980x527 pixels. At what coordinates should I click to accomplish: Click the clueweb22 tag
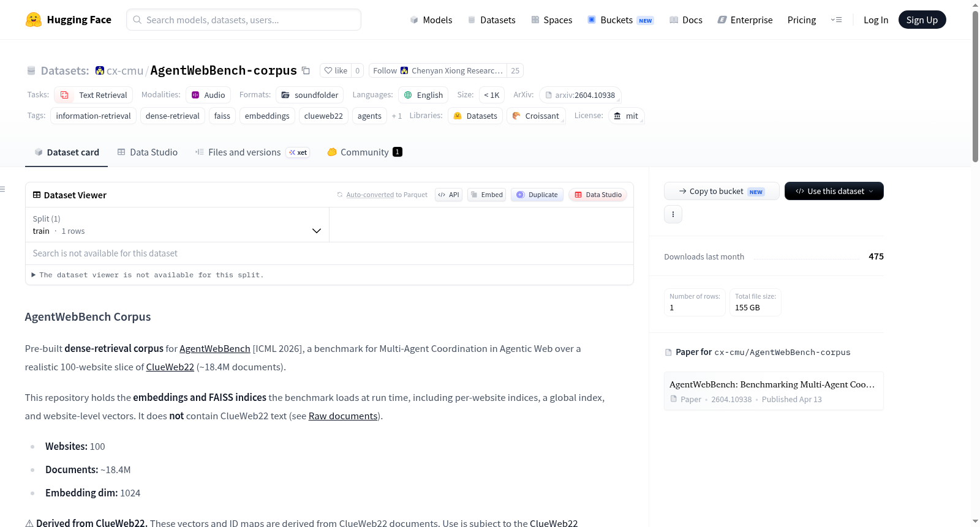point(323,116)
